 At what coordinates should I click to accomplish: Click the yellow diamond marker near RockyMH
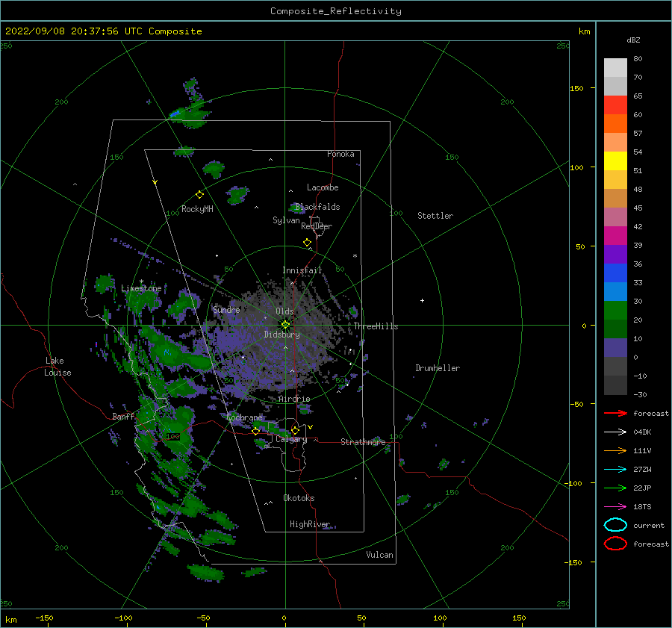click(x=199, y=195)
